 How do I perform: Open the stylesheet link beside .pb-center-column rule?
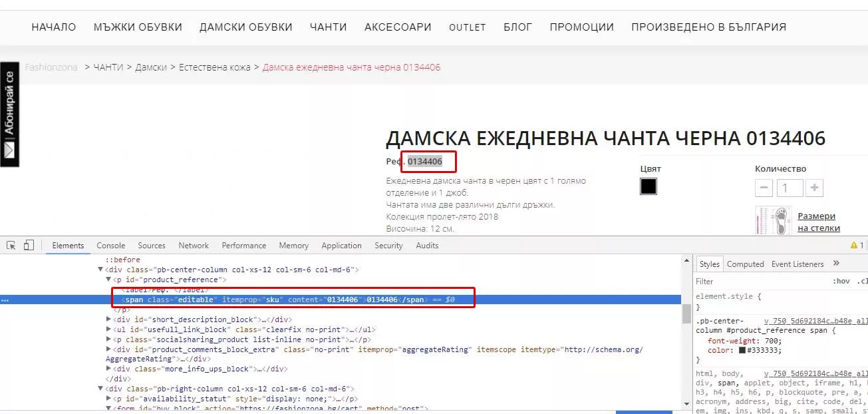click(815, 321)
